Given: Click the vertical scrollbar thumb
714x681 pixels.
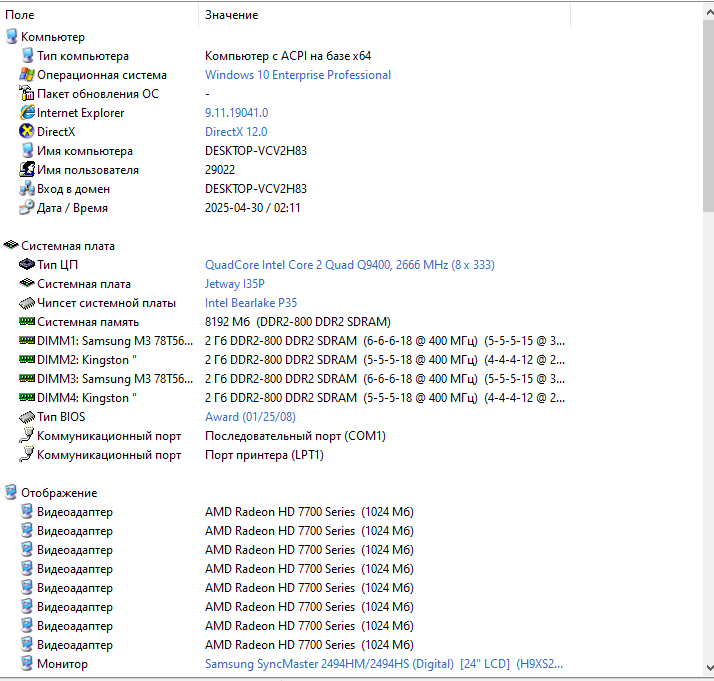Looking at the screenshot, I should [709, 115].
